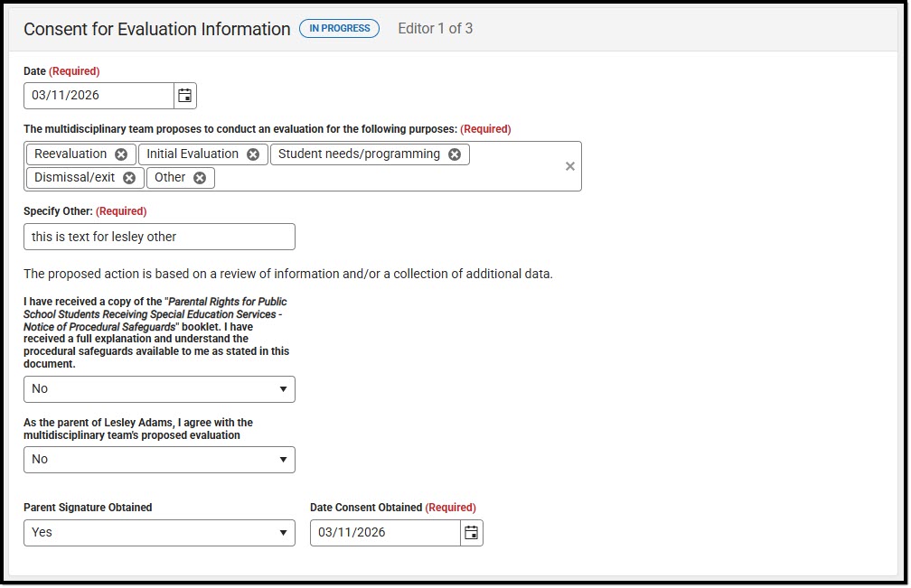The image size is (911, 588).
Task: Open the proposed evaluation agreement dropdown
Action: tap(159, 459)
